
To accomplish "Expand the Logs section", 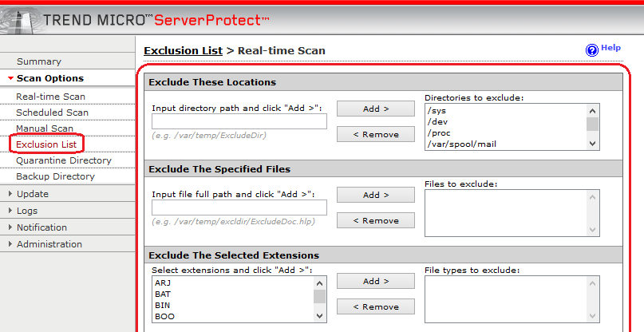I will (10, 211).
